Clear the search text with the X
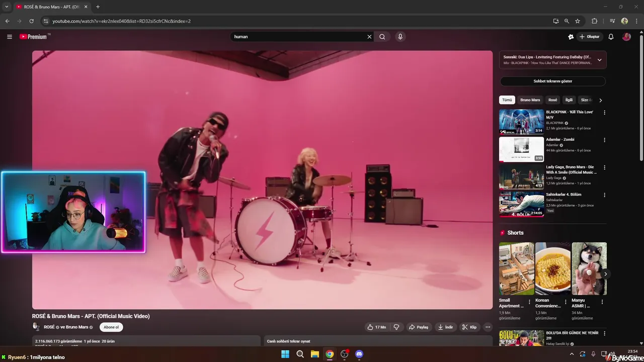Viewport: 644px width, 362px height. coord(369,37)
